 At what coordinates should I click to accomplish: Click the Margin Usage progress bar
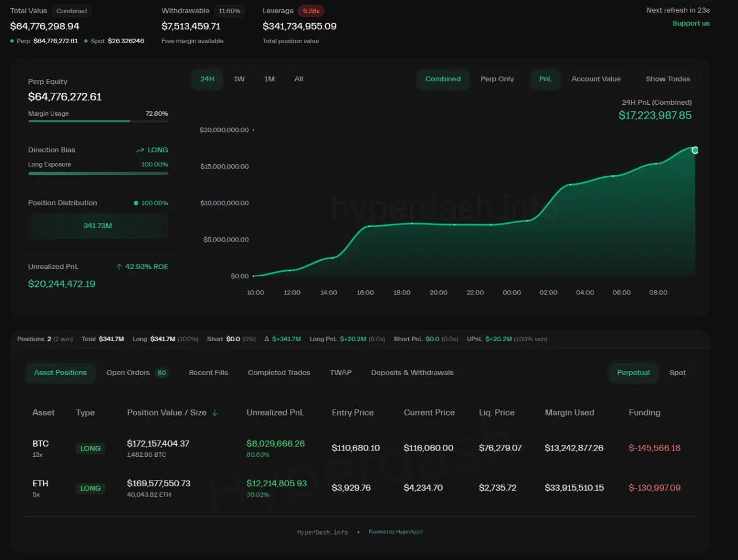pyautogui.click(x=98, y=121)
